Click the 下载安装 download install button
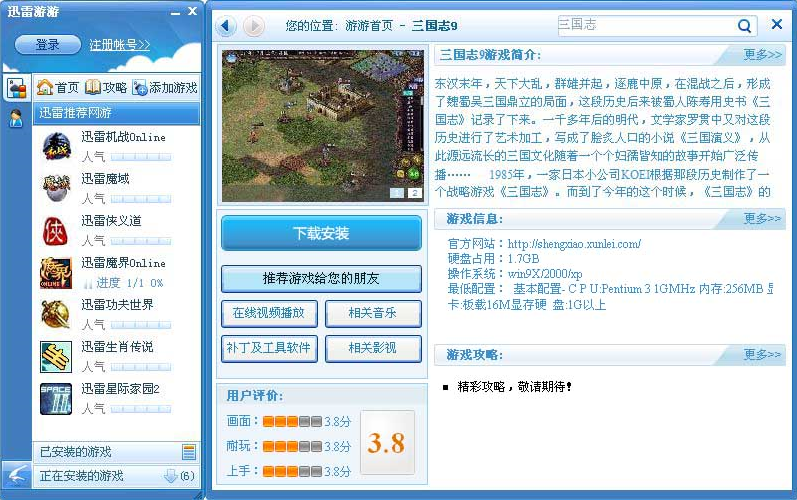The width and height of the screenshot is (797, 500). (x=321, y=233)
